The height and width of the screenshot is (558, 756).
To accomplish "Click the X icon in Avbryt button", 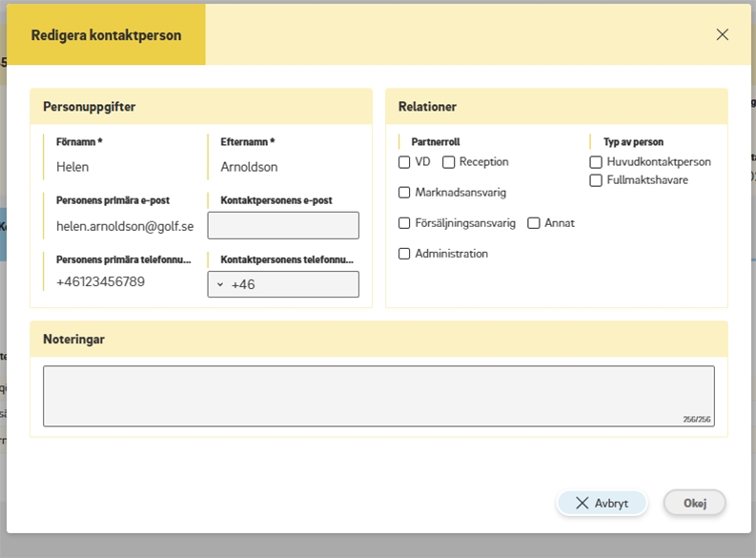I will tap(582, 503).
